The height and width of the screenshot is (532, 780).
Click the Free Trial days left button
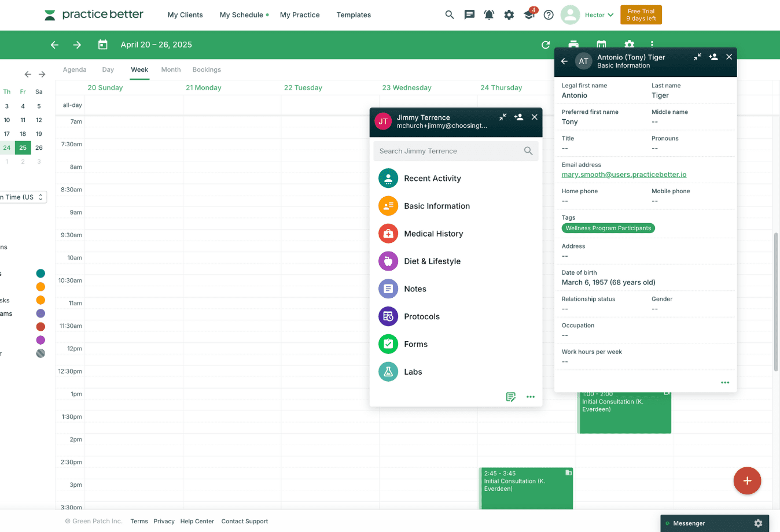pyautogui.click(x=641, y=15)
